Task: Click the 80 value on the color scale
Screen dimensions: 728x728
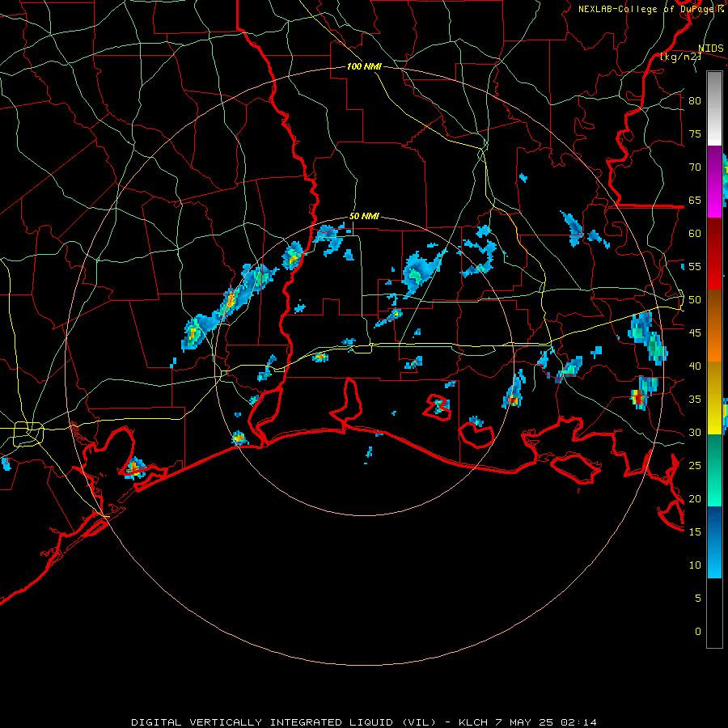Action: point(695,101)
